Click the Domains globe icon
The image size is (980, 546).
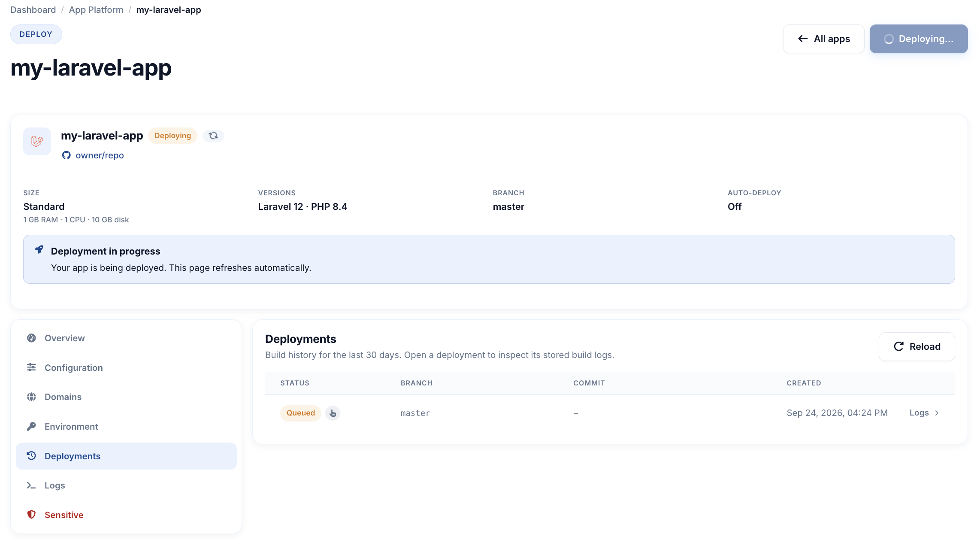[x=31, y=397]
